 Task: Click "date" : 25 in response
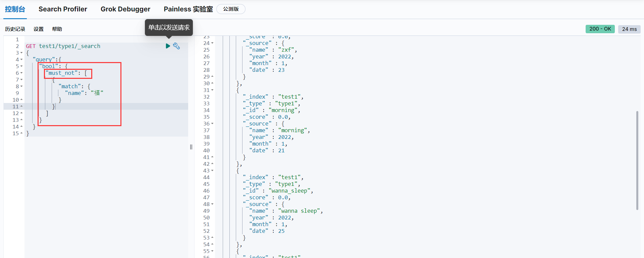click(267, 231)
